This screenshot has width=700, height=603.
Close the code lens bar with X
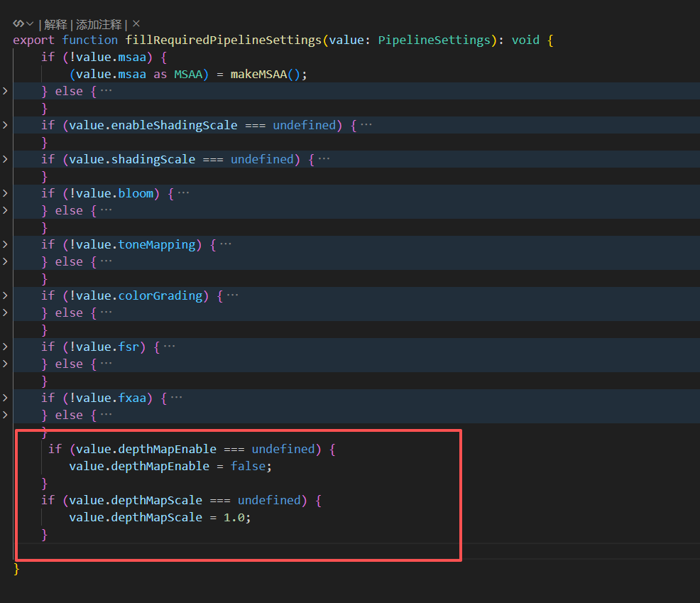[136, 23]
